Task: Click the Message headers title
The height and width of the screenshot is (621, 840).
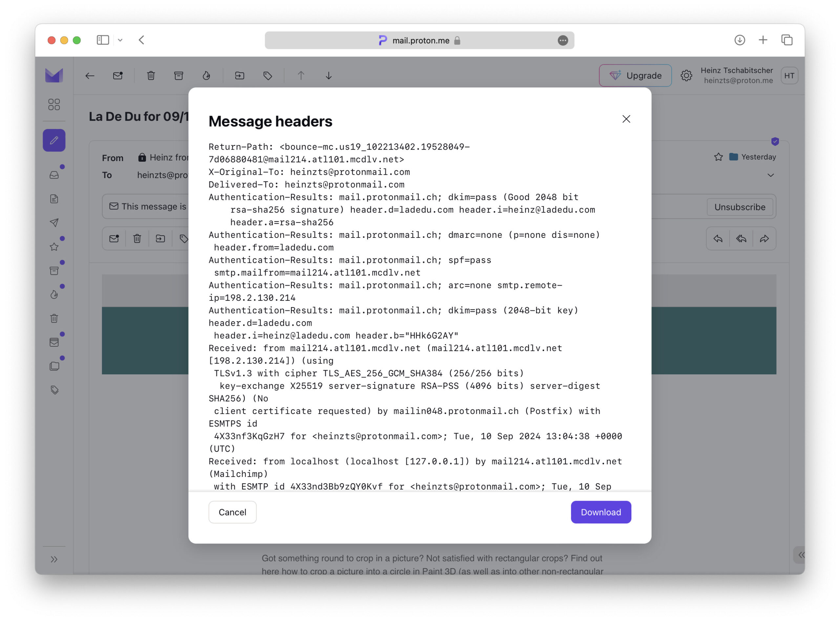Action: pos(270,121)
